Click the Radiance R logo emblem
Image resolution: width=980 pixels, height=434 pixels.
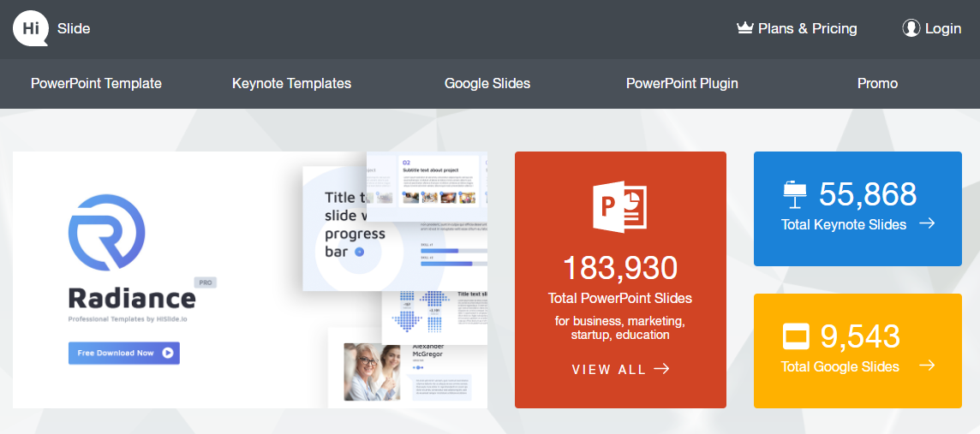pos(106,232)
